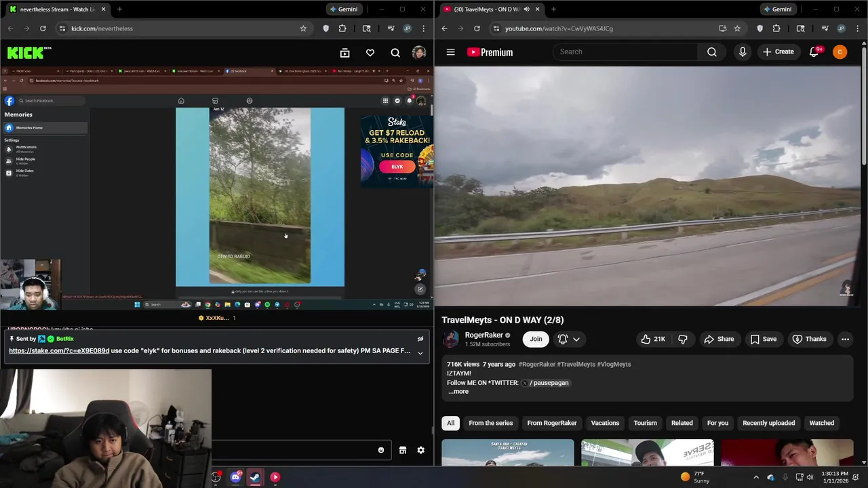
Task: Open RogerRaker channel name link
Action: pyautogui.click(x=484, y=335)
